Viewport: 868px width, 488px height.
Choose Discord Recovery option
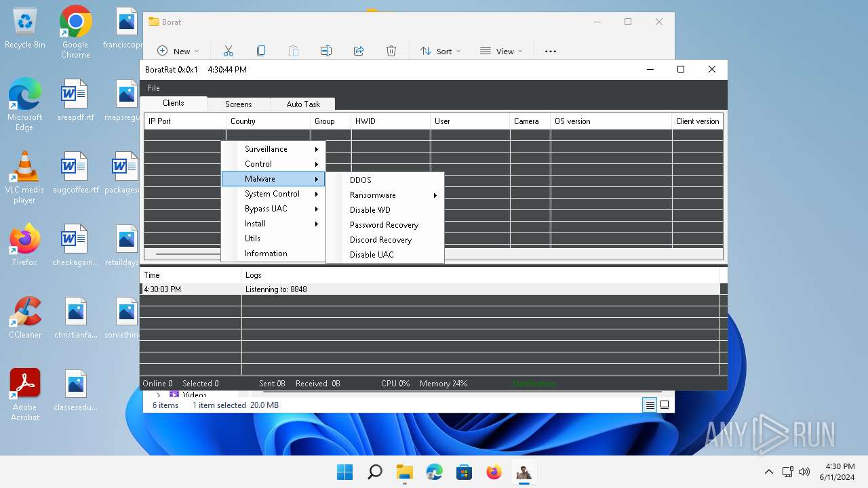tap(385, 240)
